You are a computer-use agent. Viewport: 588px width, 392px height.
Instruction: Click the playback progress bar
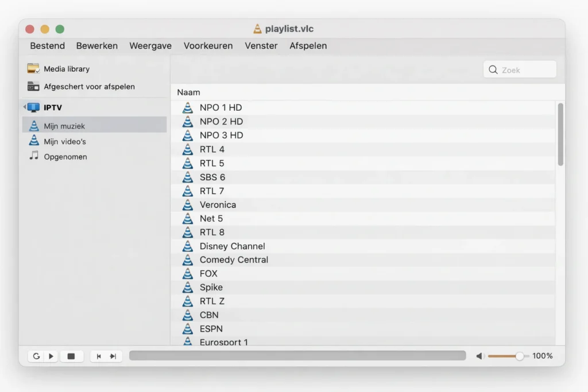(x=297, y=356)
